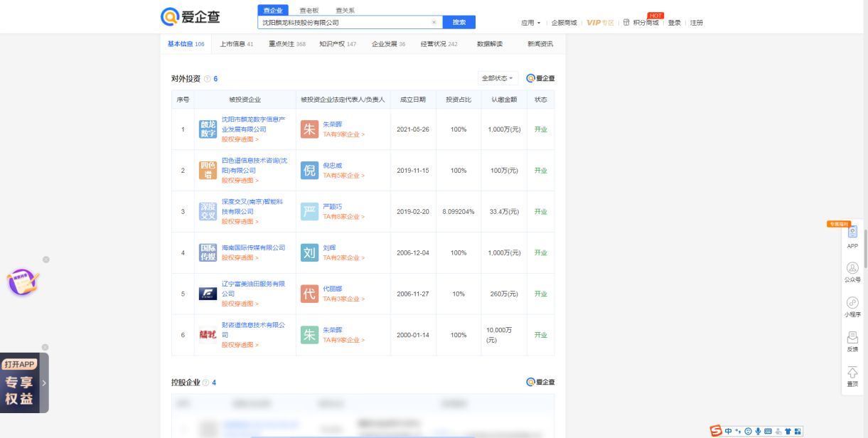Open the 国际传媒 company logo in row 4
Viewport: 868px width, 438px height.
point(207,253)
